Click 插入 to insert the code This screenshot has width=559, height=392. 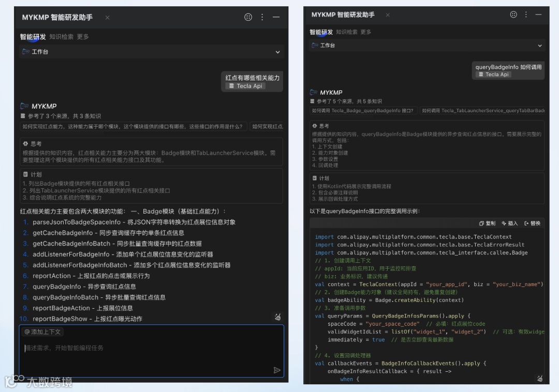(x=509, y=223)
